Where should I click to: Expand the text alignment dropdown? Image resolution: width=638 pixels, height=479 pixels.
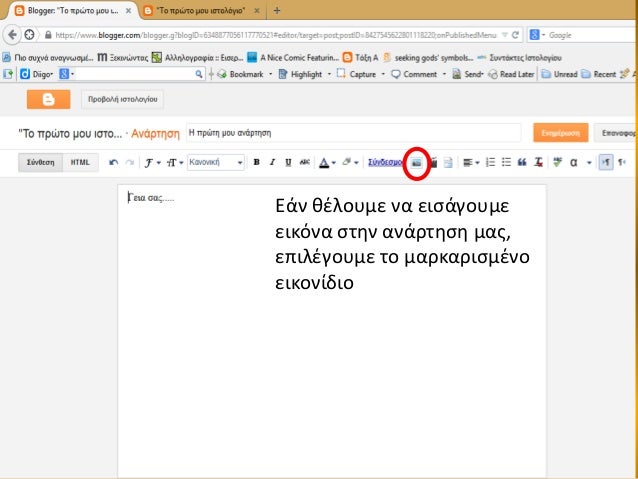point(470,162)
